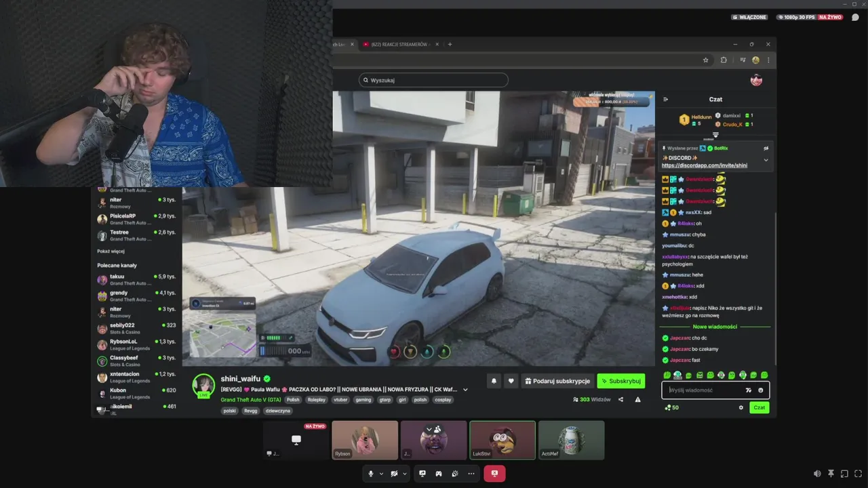This screenshot has height=488, width=868.
Task: Click the share screen icon in call bar
Action: tap(422, 474)
